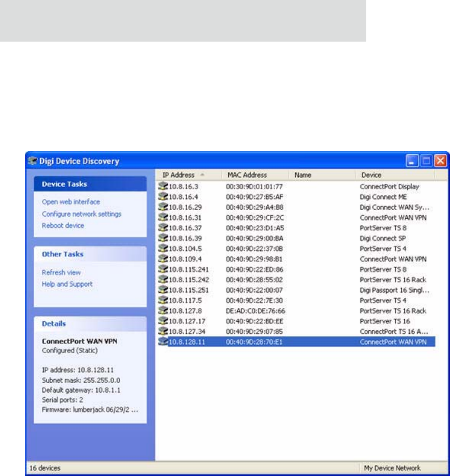Select IP address 10.8.127.17
The image size is (450, 476).
click(x=187, y=321)
